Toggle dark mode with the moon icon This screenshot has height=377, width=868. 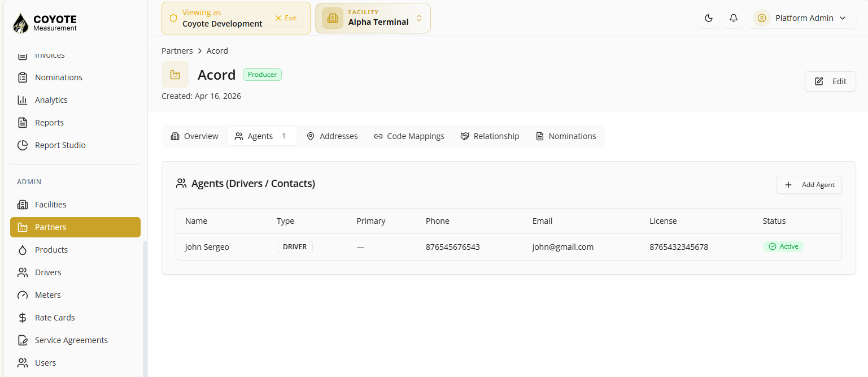(x=709, y=18)
